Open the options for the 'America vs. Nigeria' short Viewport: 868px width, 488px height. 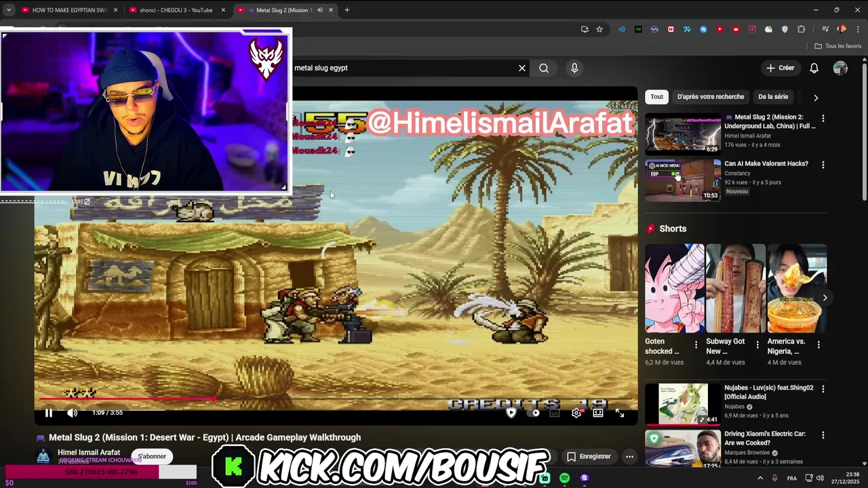[x=818, y=345]
